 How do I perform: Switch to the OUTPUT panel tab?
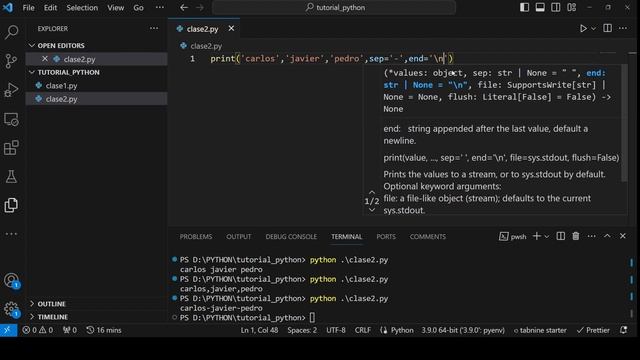tap(239, 237)
